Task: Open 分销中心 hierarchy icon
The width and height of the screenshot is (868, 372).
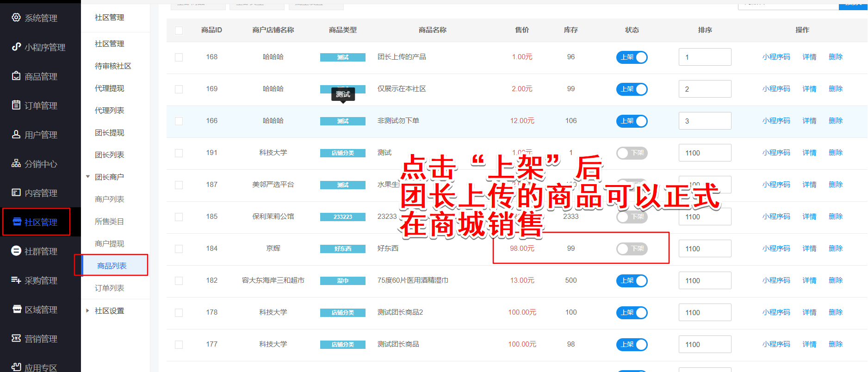Action: (x=16, y=163)
